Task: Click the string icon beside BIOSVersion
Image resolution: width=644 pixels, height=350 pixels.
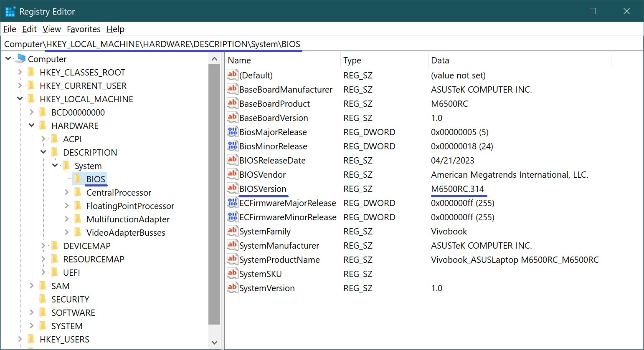Action: click(232, 189)
